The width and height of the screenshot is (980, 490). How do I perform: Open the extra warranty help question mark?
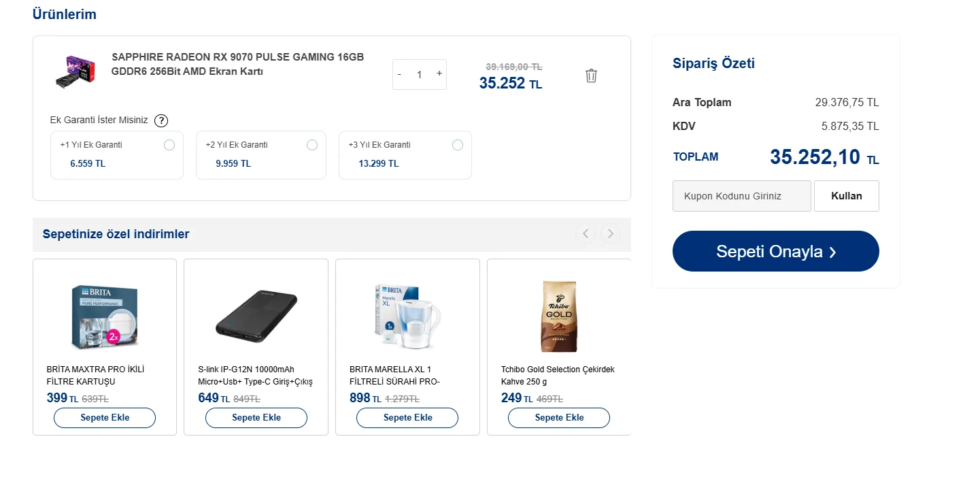pyautogui.click(x=161, y=120)
